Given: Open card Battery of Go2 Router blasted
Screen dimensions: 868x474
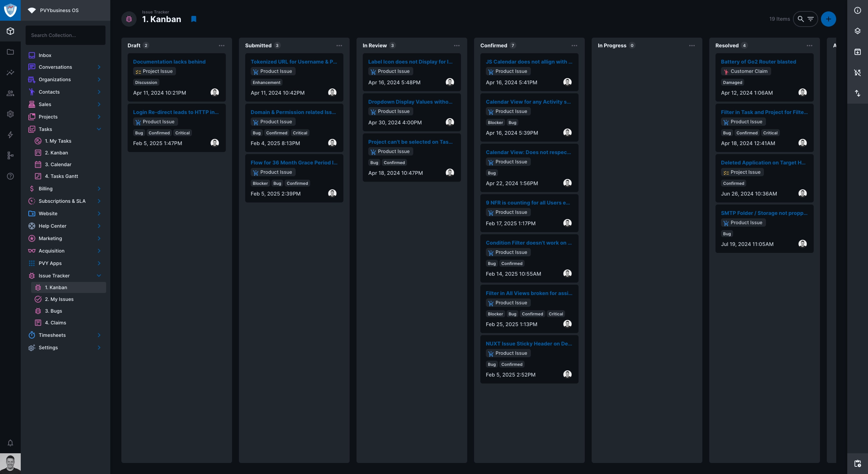Looking at the screenshot, I should pos(765,77).
